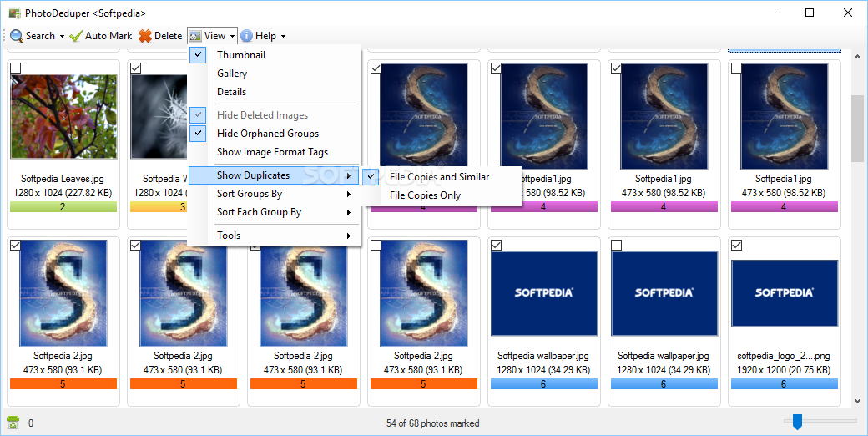Screen dimensions: 868x436
Task: Check the Softpedia Leaves.jpg checkbox
Action: tap(16, 68)
